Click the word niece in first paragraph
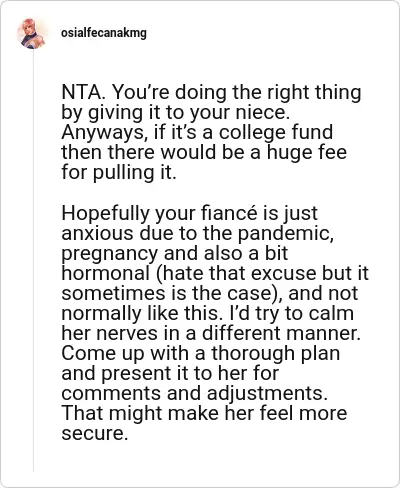Image resolution: width=400 pixels, height=488 pixels. click(x=261, y=112)
